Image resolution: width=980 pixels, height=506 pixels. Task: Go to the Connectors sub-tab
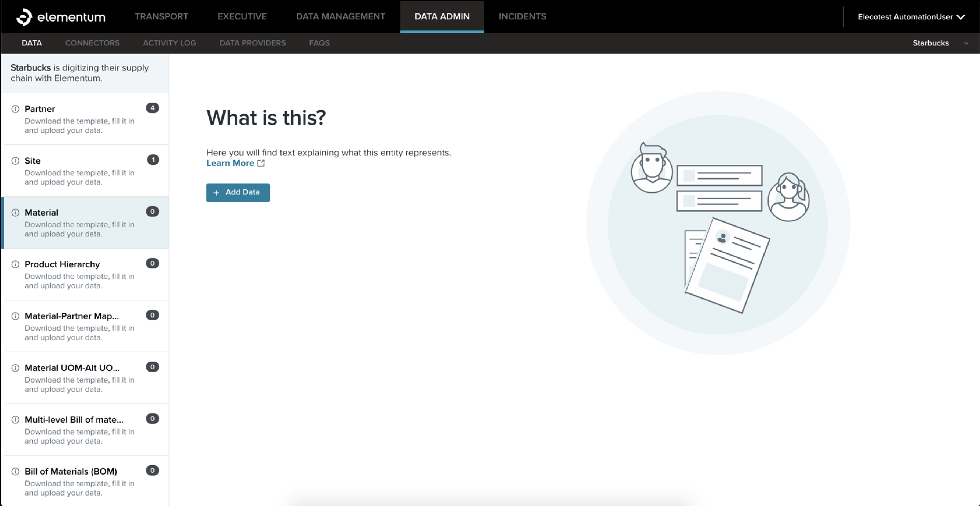[x=92, y=43]
